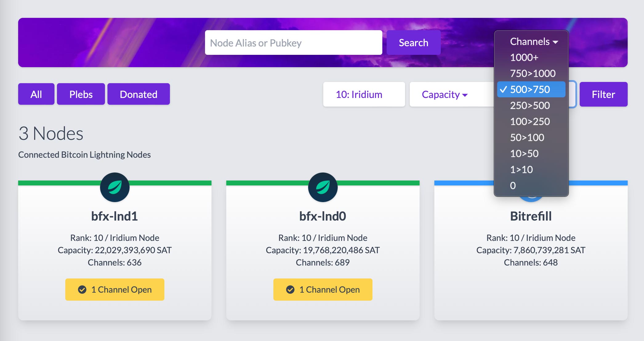The height and width of the screenshot is (341, 644).
Task: Click checkmark icon on bfx-lnd0 channel button
Action: (290, 290)
